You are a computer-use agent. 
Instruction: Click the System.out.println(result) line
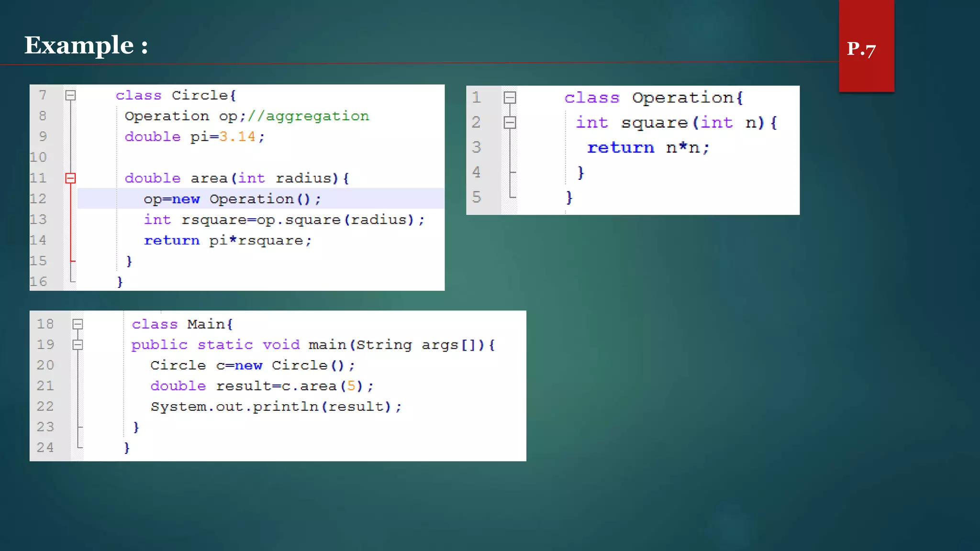click(276, 407)
